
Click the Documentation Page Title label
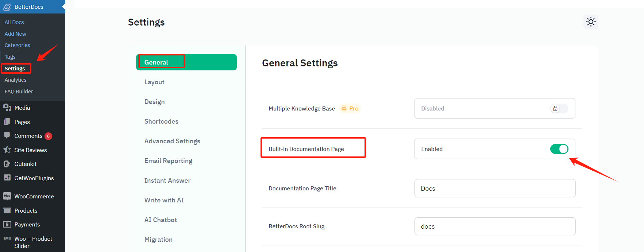pos(302,188)
